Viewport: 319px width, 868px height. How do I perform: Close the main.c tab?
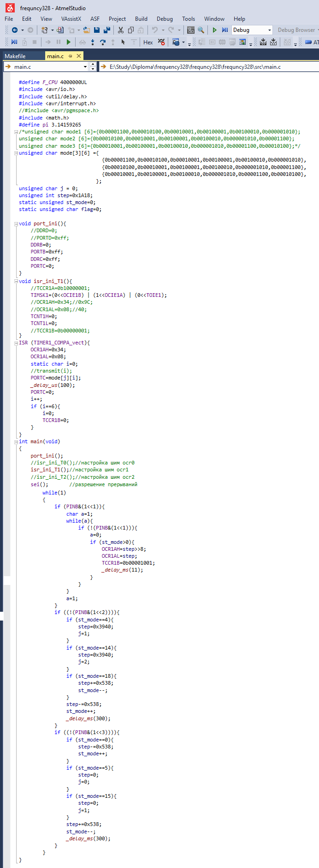tap(79, 56)
